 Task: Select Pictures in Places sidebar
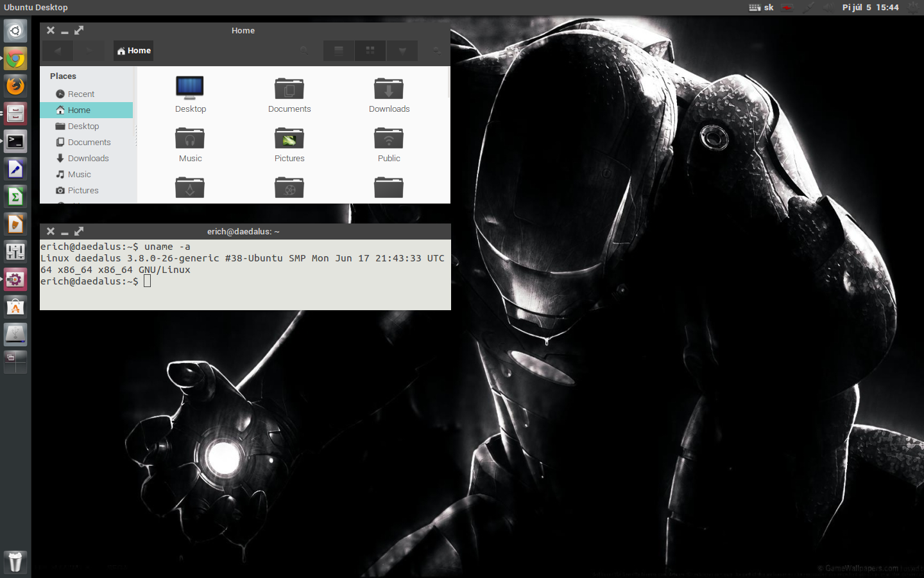pyautogui.click(x=86, y=190)
